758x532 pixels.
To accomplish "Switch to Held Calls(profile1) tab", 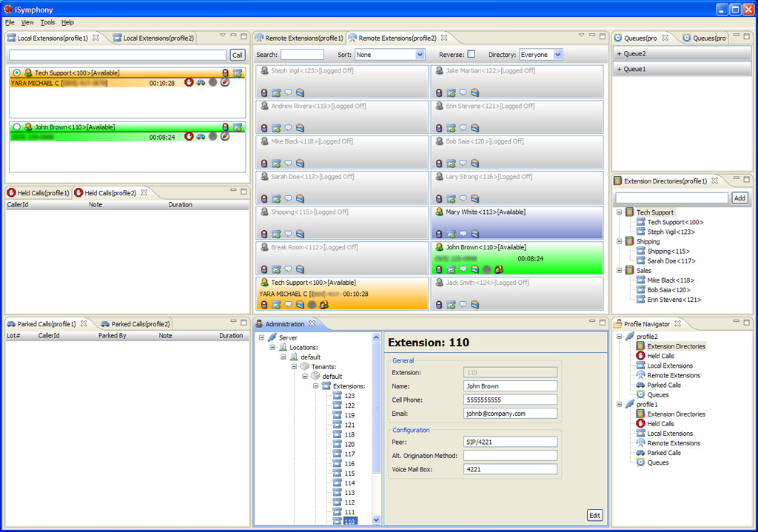I will point(38,193).
